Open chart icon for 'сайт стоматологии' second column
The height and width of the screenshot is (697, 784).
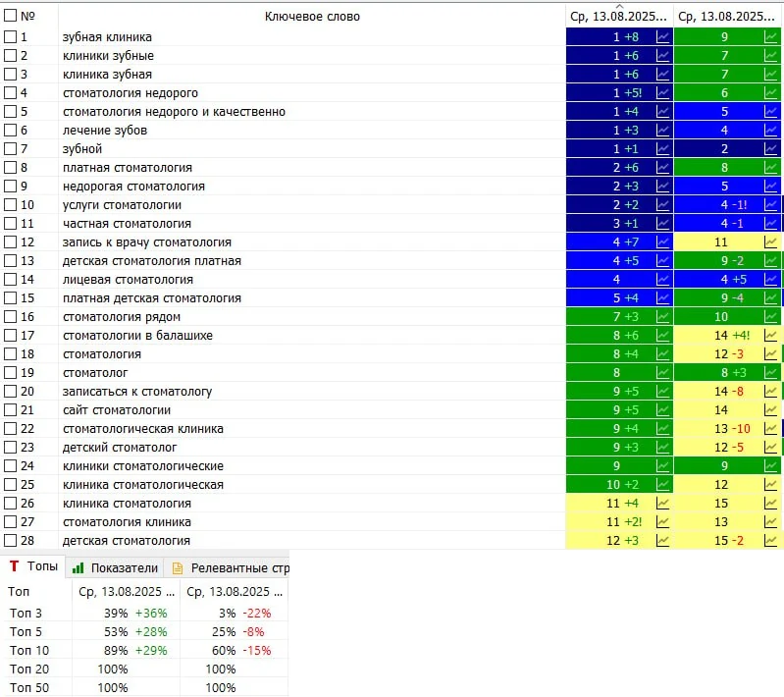770,409
